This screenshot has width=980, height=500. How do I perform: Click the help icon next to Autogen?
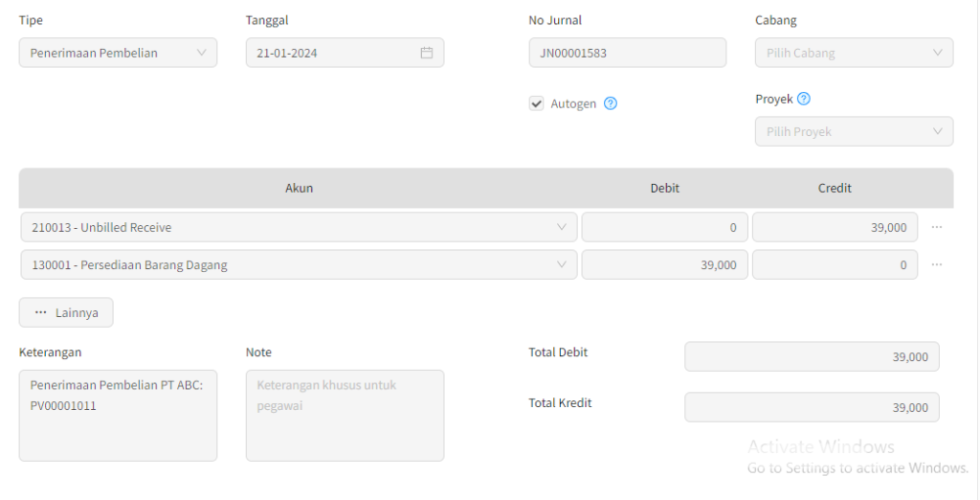pos(611,103)
